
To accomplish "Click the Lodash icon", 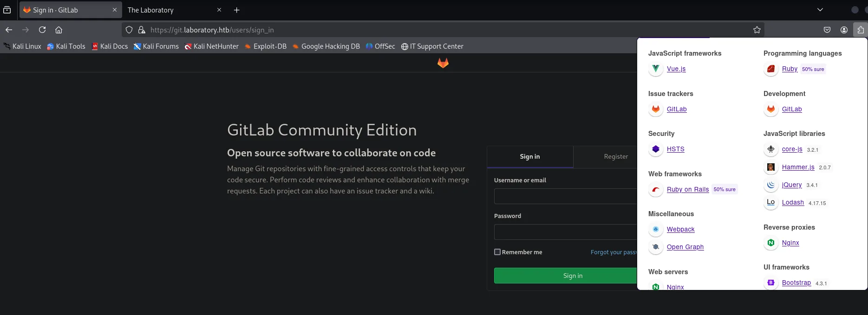I will (771, 202).
